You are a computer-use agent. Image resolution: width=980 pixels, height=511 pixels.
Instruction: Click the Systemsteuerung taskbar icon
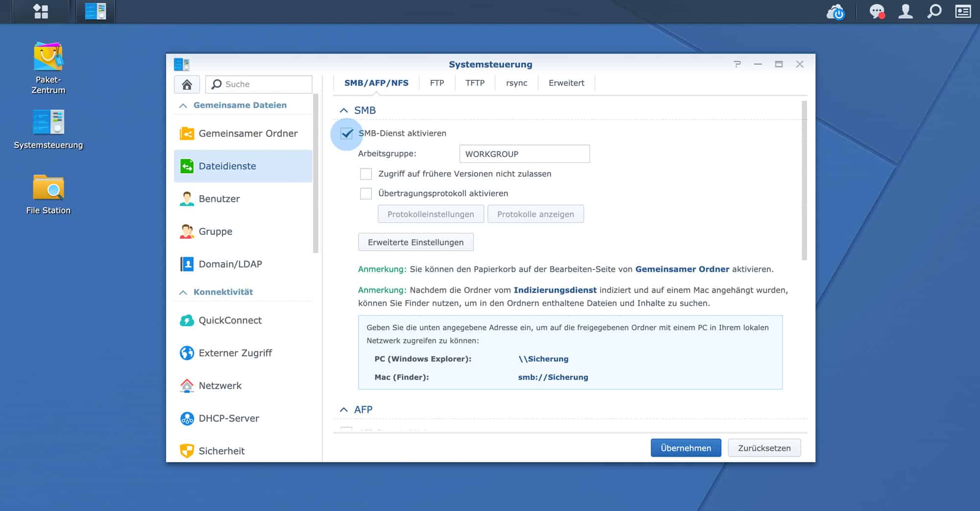coord(96,11)
